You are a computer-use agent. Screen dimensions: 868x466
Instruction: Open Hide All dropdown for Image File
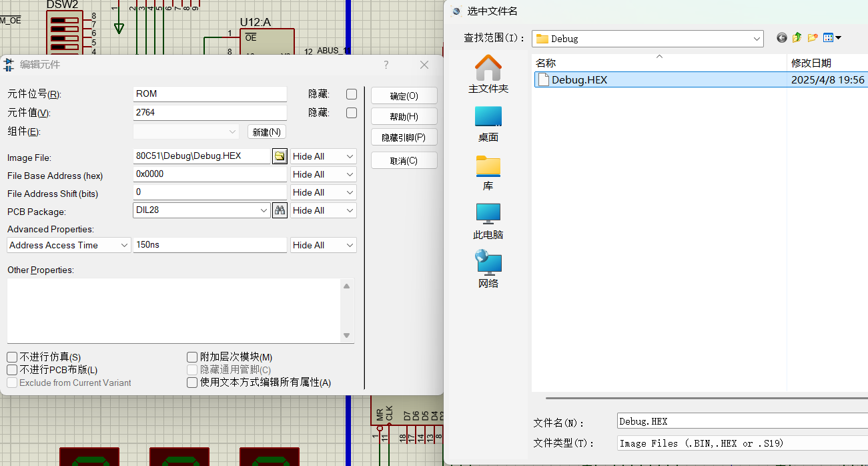tap(324, 156)
